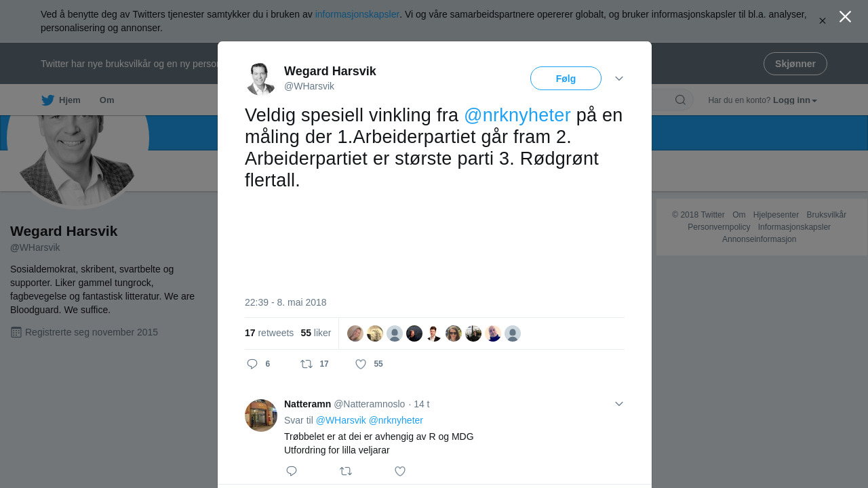Retweet Natteramn's reply
The width and height of the screenshot is (868, 488).
click(346, 471)
